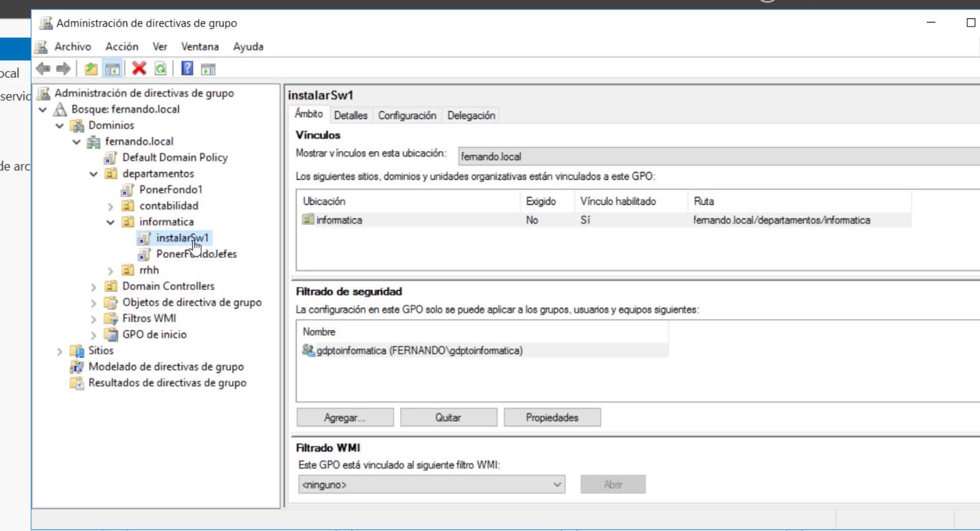980x531 pixels.
Task: Collapse the departamentos OU
Action: [93, 174]
